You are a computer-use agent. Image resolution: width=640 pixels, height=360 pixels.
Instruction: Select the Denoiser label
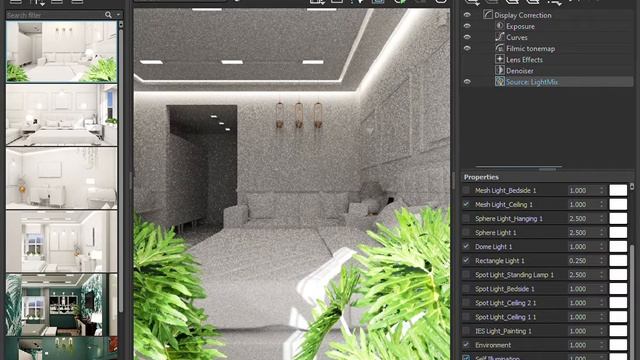pyautogui.click(x=520, y=71)
